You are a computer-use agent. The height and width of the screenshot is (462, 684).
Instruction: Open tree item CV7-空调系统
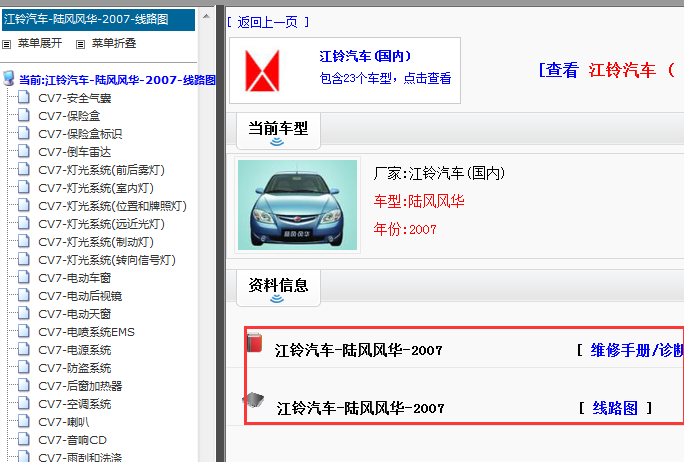pyautogui.click(x=75, y=404)
